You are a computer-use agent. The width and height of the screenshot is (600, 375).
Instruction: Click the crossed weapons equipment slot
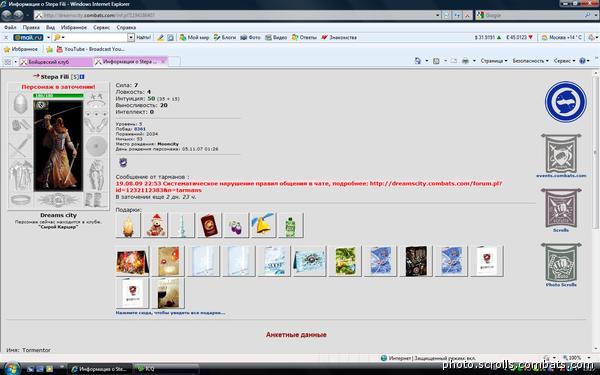click(21, 145)
